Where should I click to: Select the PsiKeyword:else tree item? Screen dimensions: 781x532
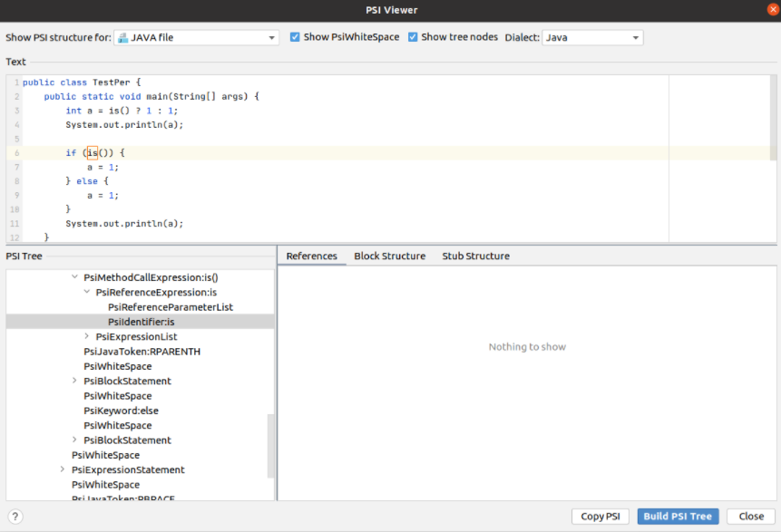pos(121,411)
